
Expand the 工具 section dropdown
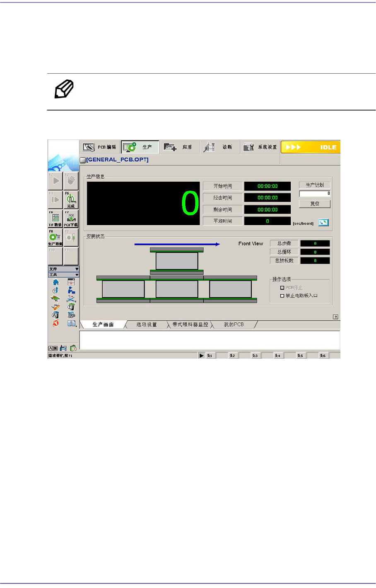63,275
